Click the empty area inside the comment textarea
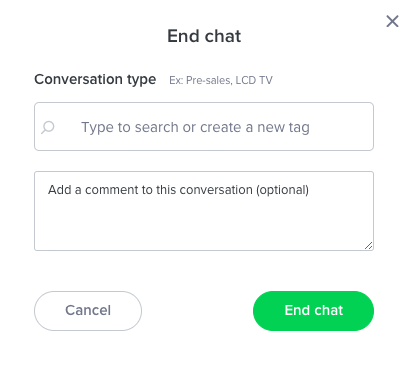The height and width of the screenshot is (375, 411). (204, 223)
